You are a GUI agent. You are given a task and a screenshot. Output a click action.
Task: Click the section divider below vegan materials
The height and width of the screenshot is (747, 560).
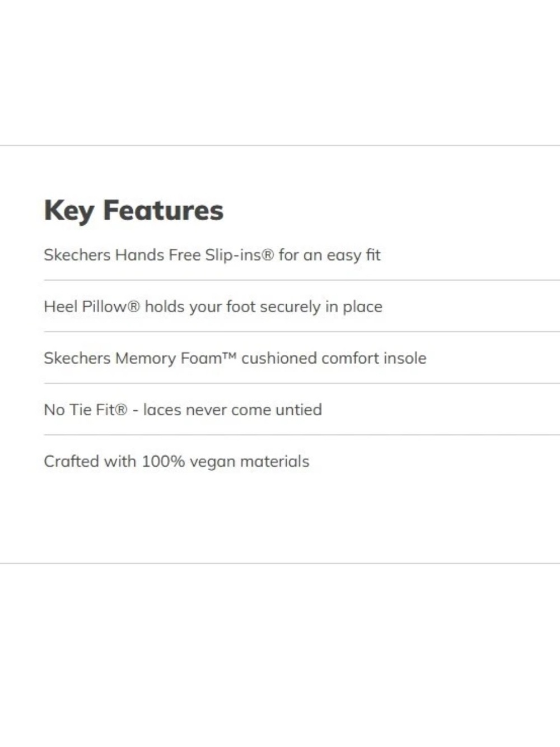280,563
